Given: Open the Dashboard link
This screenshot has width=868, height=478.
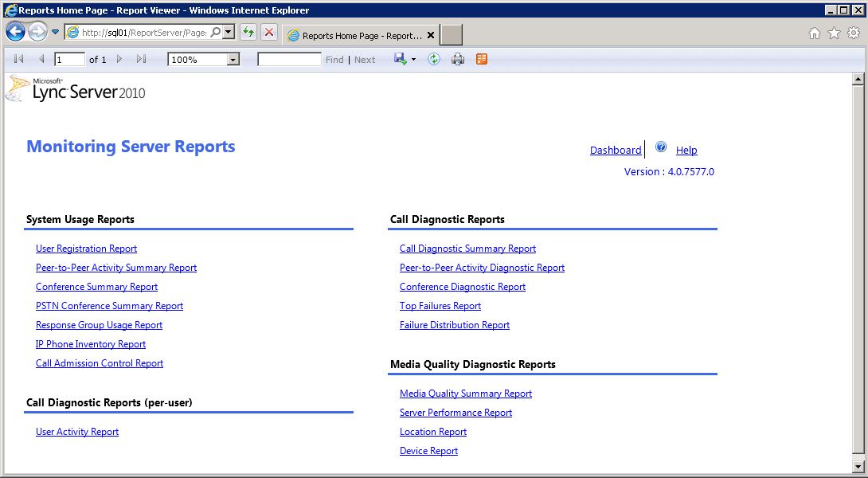Looking at the screenshot, I should 616,150.
